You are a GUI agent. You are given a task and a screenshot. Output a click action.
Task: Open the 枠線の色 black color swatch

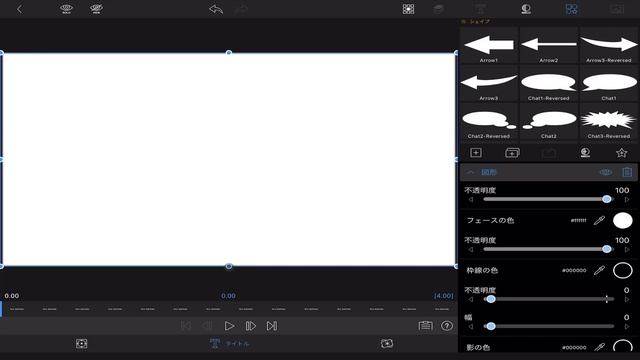pyautogui.click(x=622, y=270)
